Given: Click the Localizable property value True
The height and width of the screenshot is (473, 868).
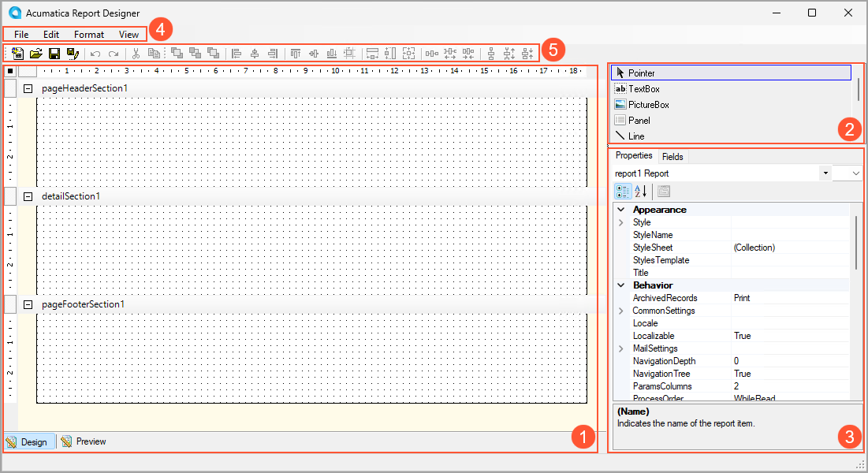Looking at the screenshot, I should pyautogui.click(x=743, y=336).
